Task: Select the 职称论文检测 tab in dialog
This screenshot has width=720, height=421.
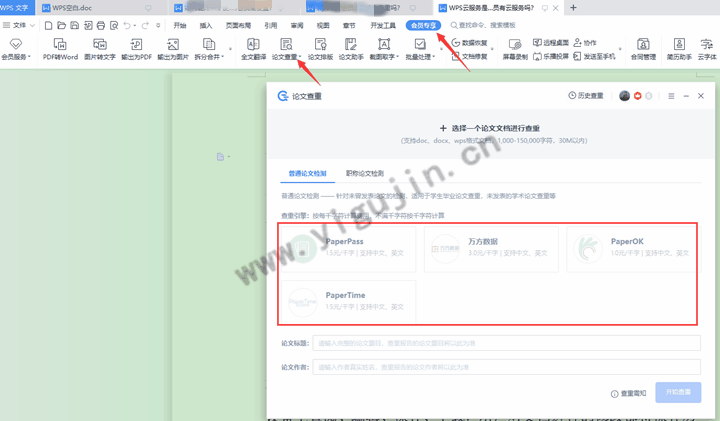Action: point(365,173)
